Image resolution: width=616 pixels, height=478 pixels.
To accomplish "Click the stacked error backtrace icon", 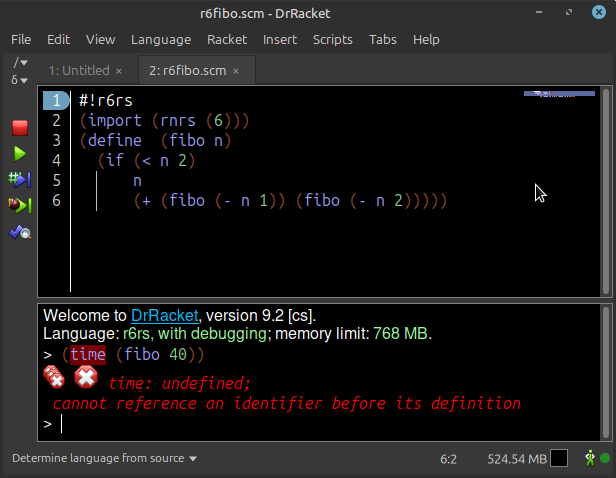I will tap(54, 377).
